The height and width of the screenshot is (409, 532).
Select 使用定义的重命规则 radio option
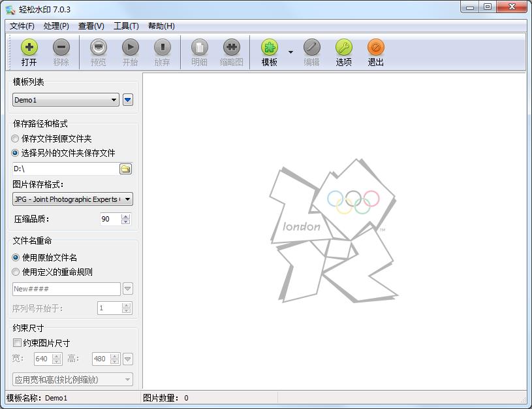(x=16, y=272)
